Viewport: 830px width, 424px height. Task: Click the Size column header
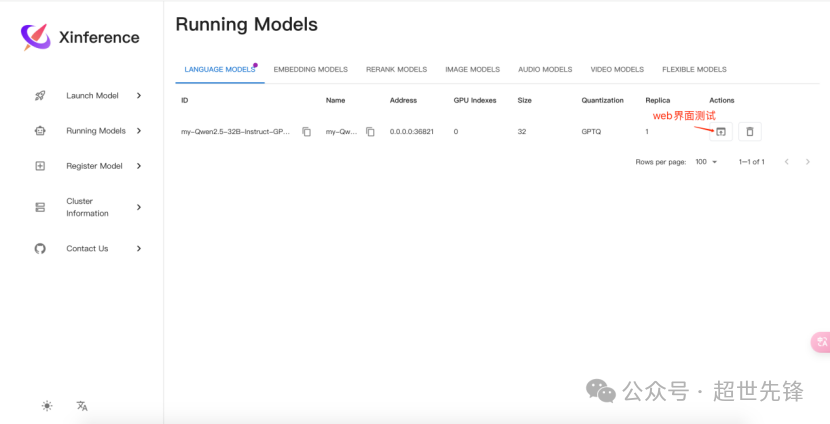[525, 101]
